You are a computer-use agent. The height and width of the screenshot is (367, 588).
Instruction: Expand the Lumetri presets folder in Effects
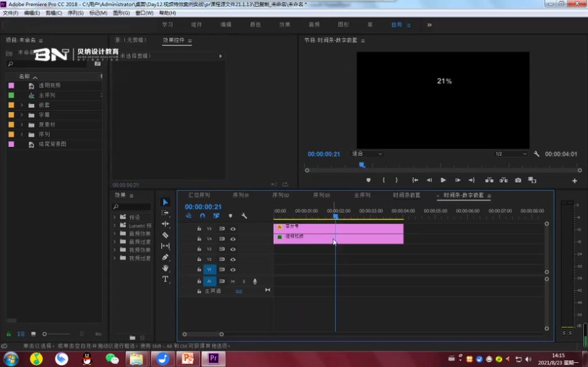coord(115,226)
